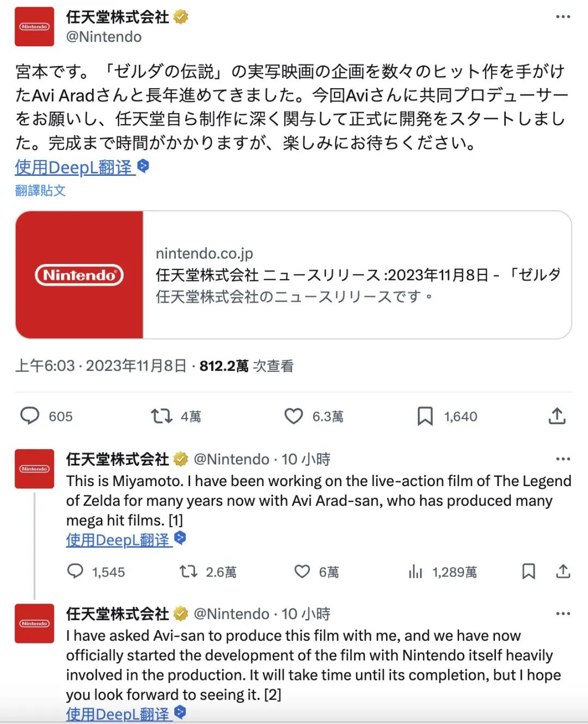Open more options on the Miyamoto reply tweet
The width and height of the screenshot is (588, 724).
coord(563,459)
